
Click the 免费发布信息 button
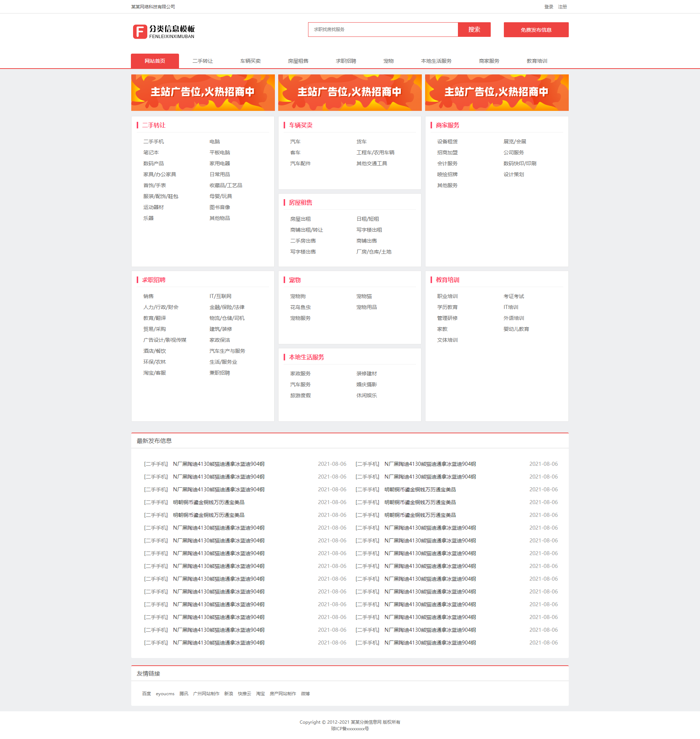click(x=536, y=30)
